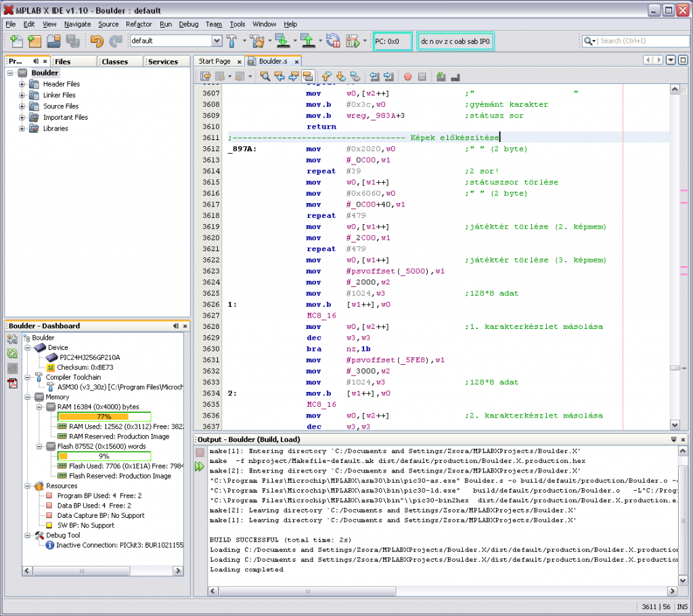693x616 pixels.
Task: Collapse the Memory node in Dashboard
Action: click(27, 397)
